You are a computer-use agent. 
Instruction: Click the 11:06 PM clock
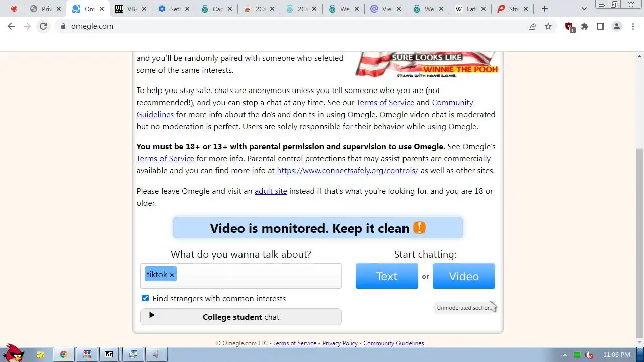point(616,355)
